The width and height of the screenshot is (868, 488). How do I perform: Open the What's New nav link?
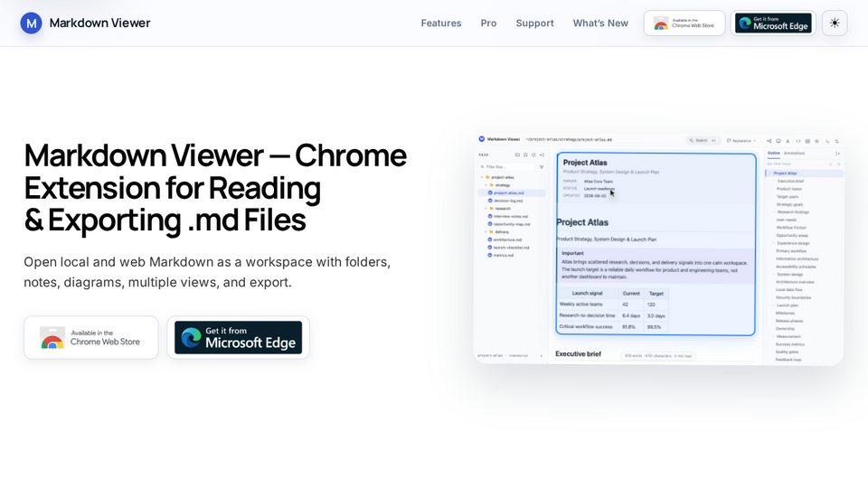(x=600, y=23)
